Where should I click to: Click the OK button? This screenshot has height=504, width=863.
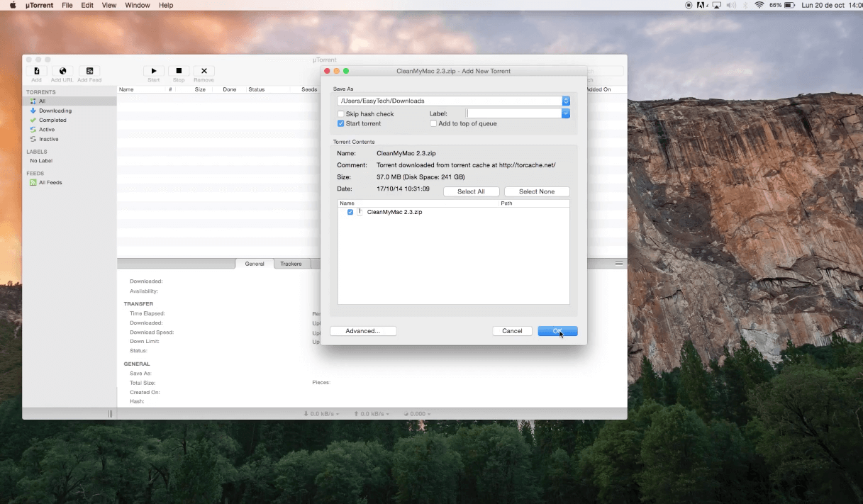pos(557,331)
